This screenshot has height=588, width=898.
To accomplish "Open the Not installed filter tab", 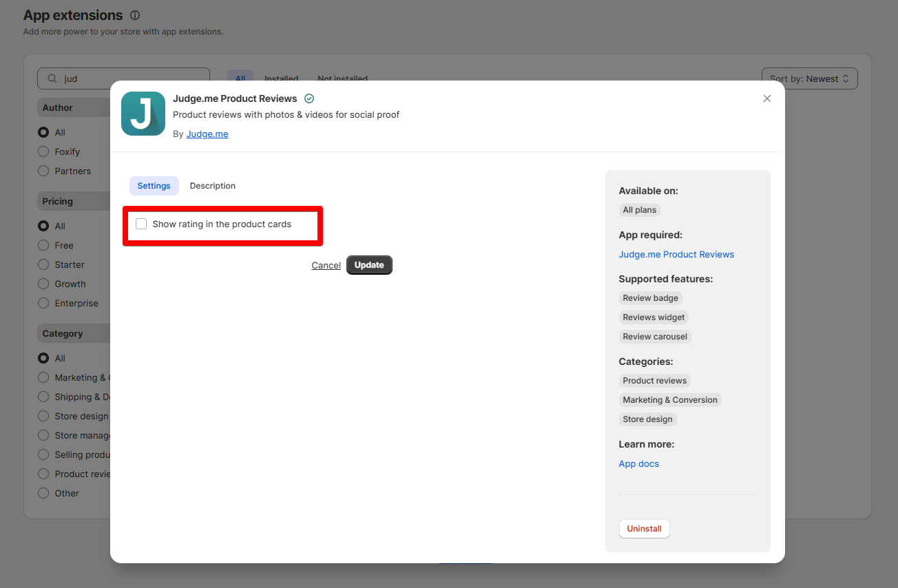I will pos(342,78).
